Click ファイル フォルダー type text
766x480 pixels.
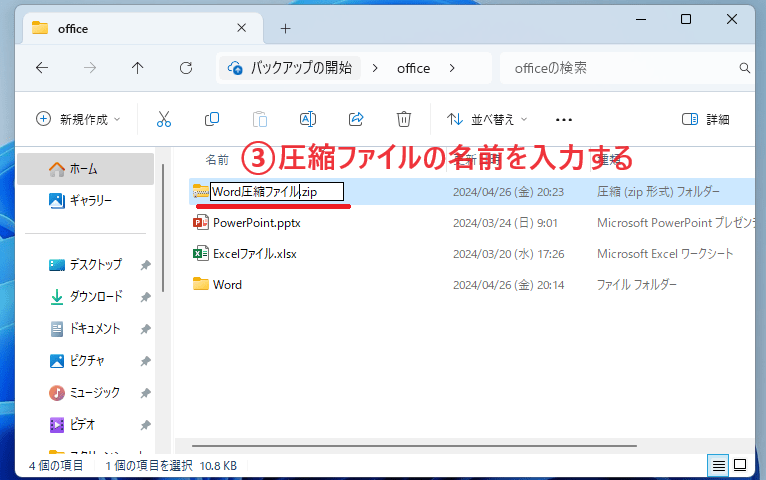tap(637, 285)
